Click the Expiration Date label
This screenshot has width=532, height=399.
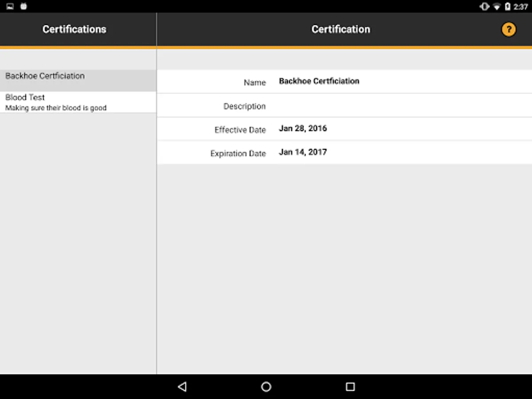point(238,154)
